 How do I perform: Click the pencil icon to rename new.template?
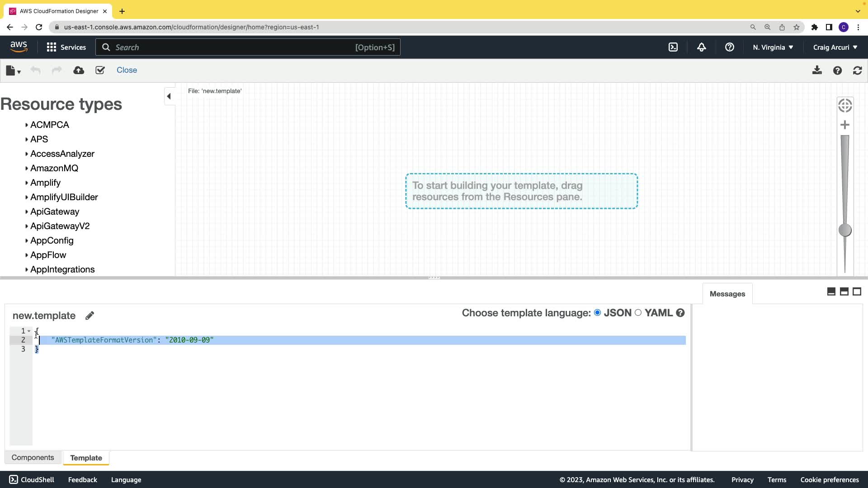[x=90, y=316]
